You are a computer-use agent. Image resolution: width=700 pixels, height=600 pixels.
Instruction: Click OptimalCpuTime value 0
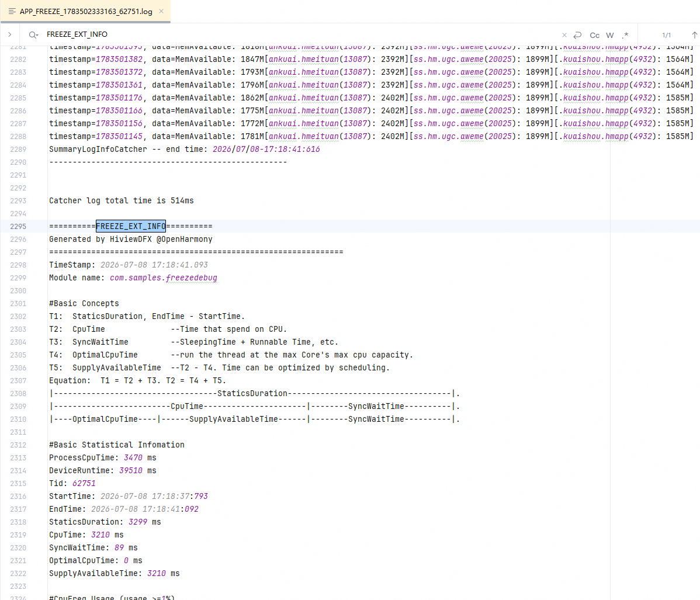coord(126,561)
